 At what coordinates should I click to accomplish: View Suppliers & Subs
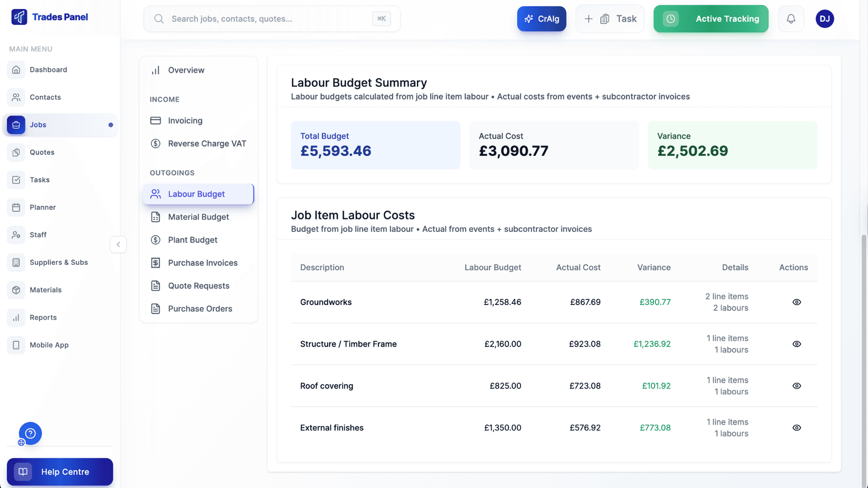59,262
